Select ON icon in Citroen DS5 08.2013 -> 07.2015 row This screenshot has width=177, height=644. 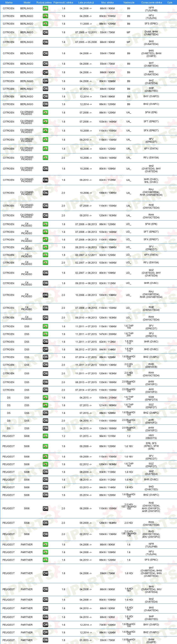click(x=45, y=382)
